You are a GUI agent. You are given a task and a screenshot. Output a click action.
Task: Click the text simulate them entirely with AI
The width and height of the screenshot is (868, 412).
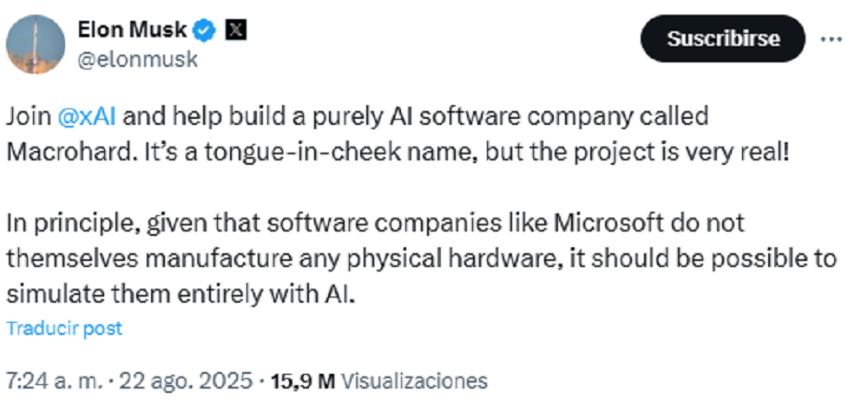pos(180,295)
